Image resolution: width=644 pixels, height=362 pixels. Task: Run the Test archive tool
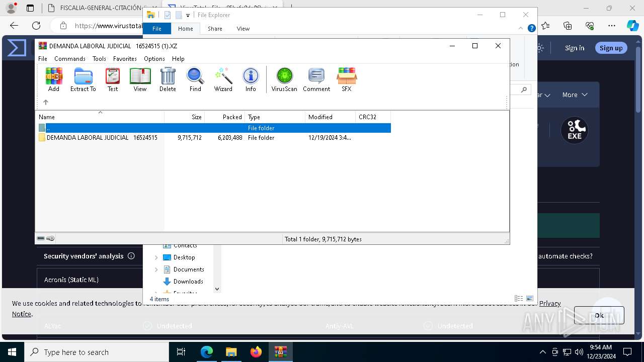click(113, 79)
